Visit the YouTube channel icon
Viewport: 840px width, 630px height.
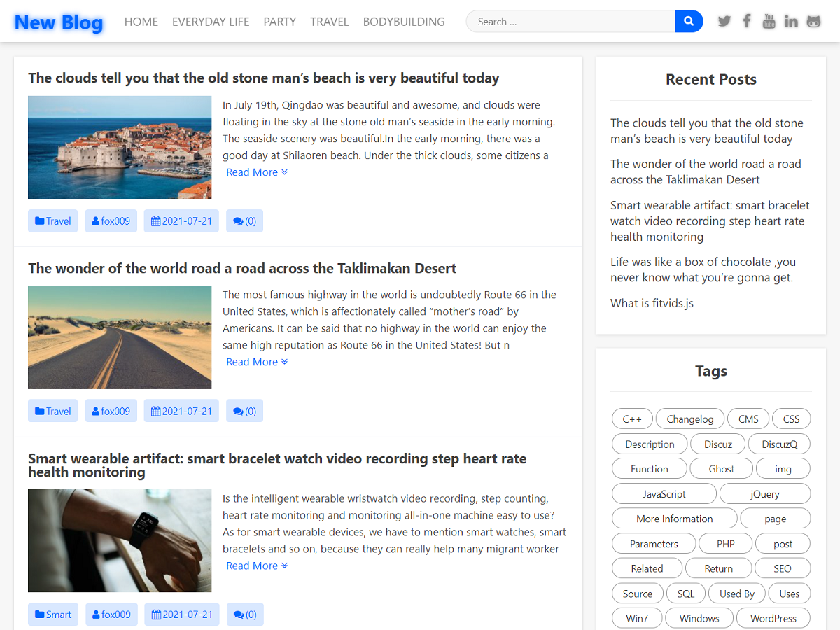769,21
